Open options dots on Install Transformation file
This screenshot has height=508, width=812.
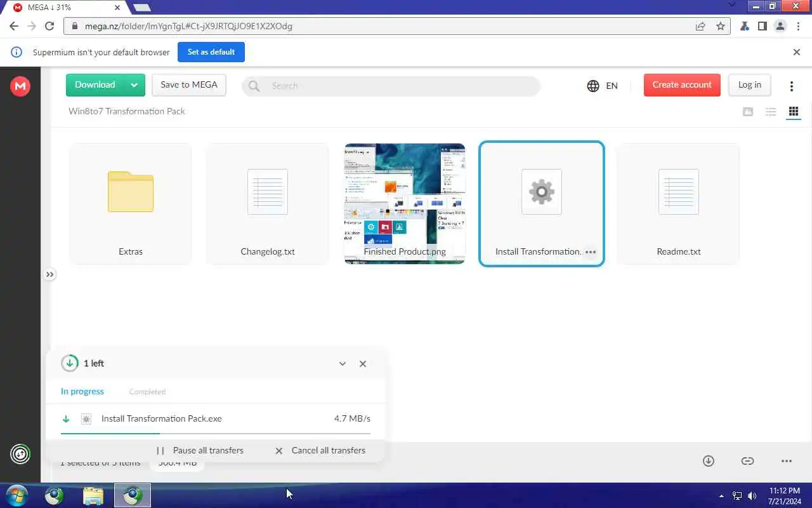pos(591,252)
